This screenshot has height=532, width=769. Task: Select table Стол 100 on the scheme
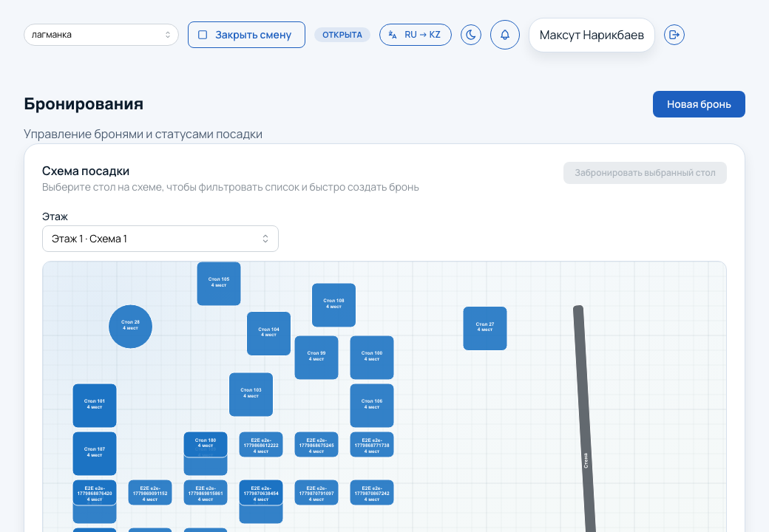tap(372, 358)
